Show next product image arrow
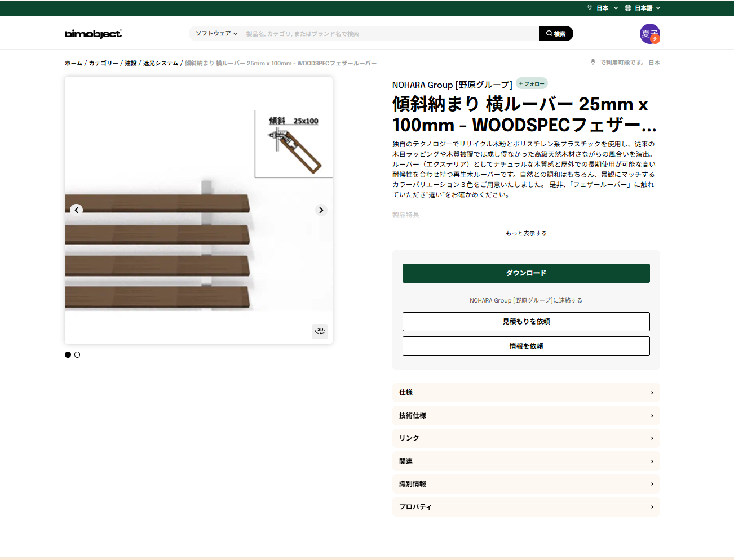The image size is (734, 560). pos(321,210)
